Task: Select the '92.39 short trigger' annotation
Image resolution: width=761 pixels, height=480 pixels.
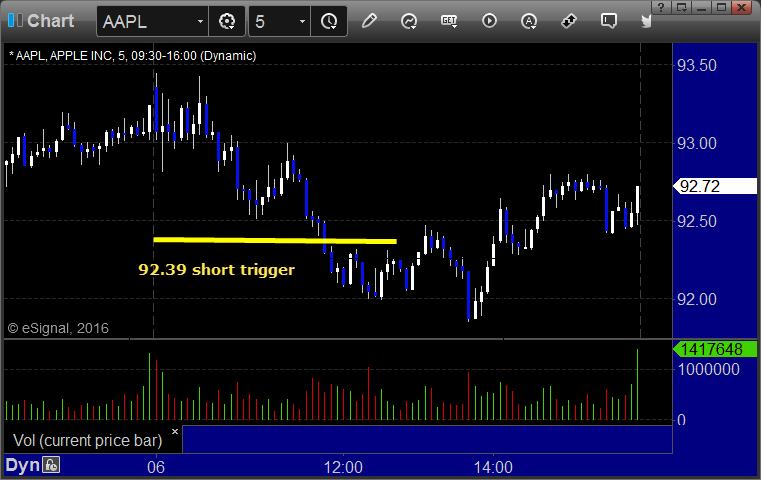Action: pos(216,269)
